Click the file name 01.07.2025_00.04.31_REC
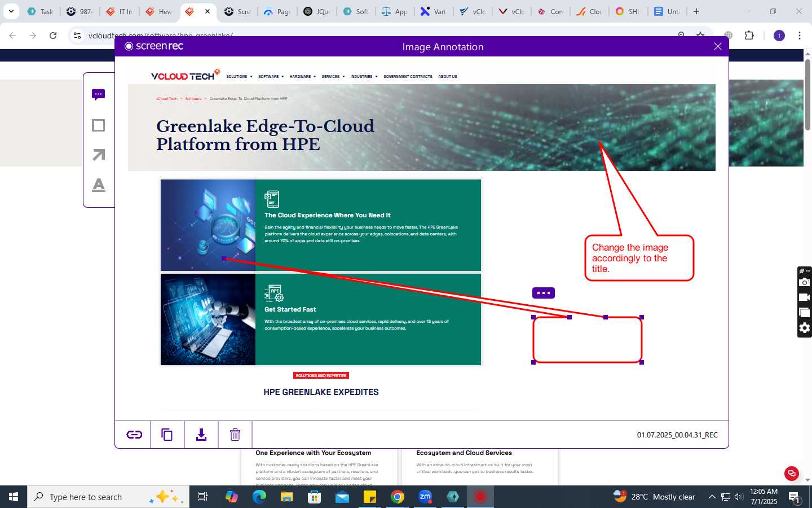Viewport: 812px width, 508px height. click(677, 435)
